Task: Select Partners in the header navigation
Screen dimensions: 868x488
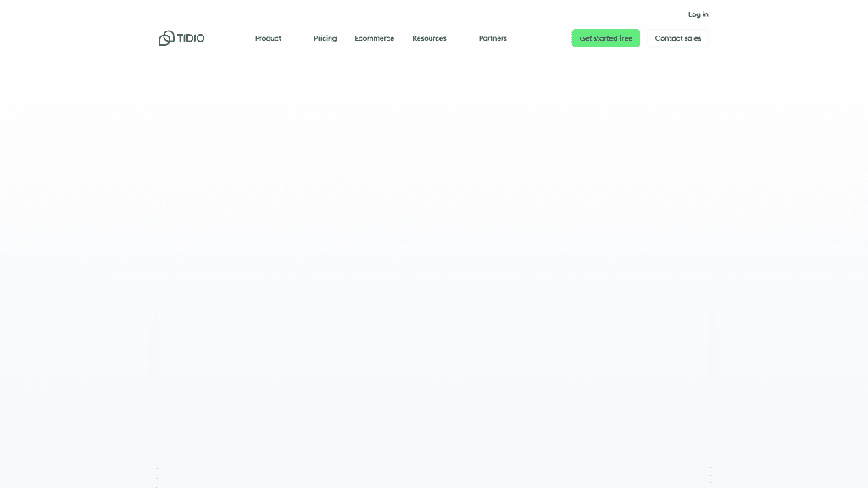Action: point(492,38)
